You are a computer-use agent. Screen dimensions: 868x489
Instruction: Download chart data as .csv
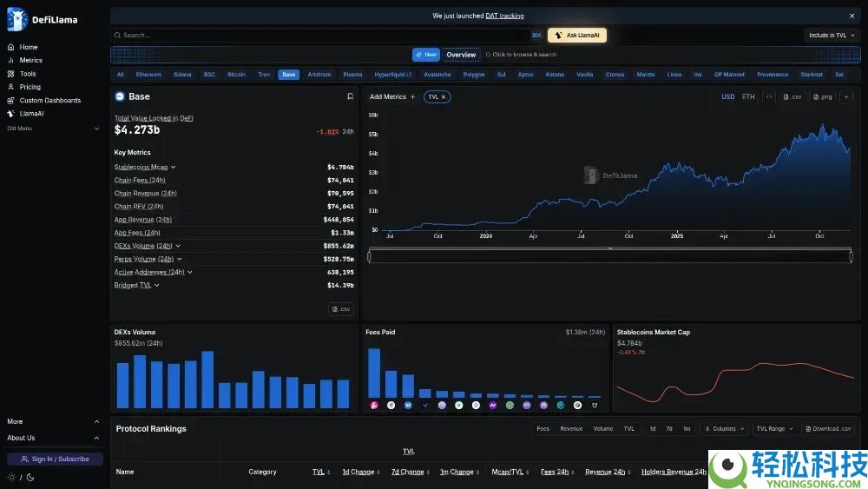[792, 97]
